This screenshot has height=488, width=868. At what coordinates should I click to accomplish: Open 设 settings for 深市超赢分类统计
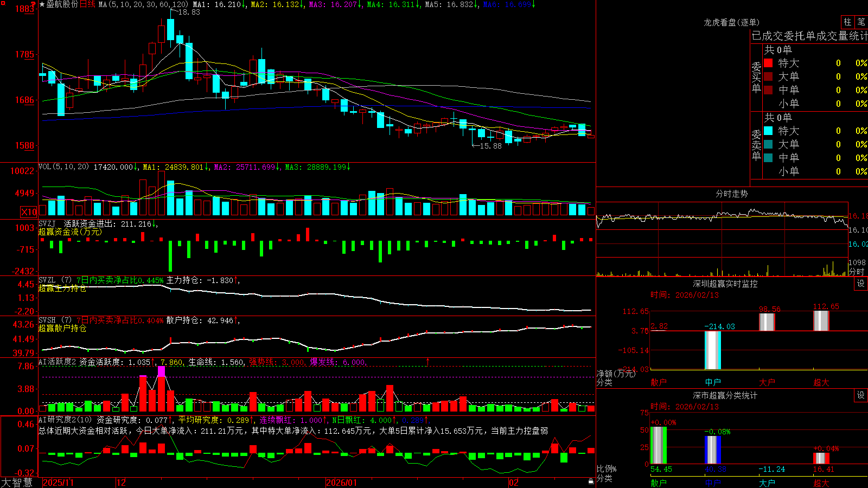pyautogui.click(x=861, y=395)
